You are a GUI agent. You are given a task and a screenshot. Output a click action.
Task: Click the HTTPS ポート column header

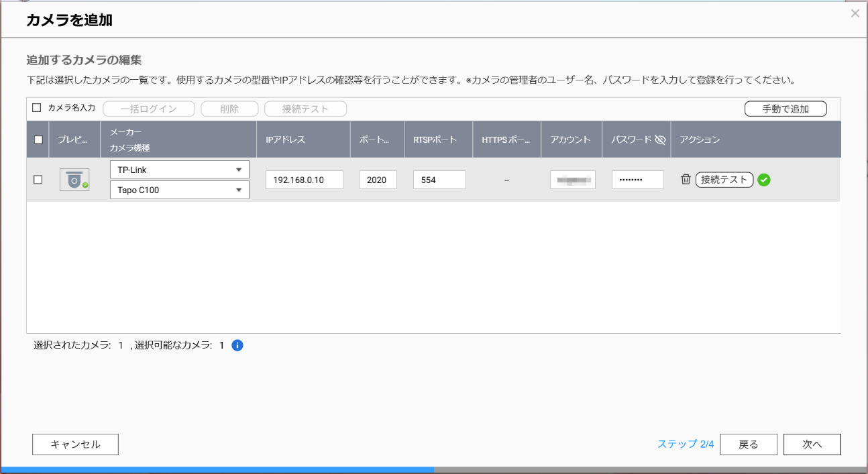507,139
